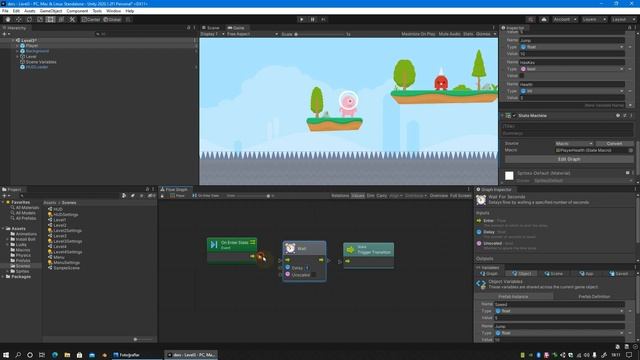Image resolution: width=640 pixels, height=360 pixels.
Task: Open State Machine preset settings icon
Action: [625, 116]
